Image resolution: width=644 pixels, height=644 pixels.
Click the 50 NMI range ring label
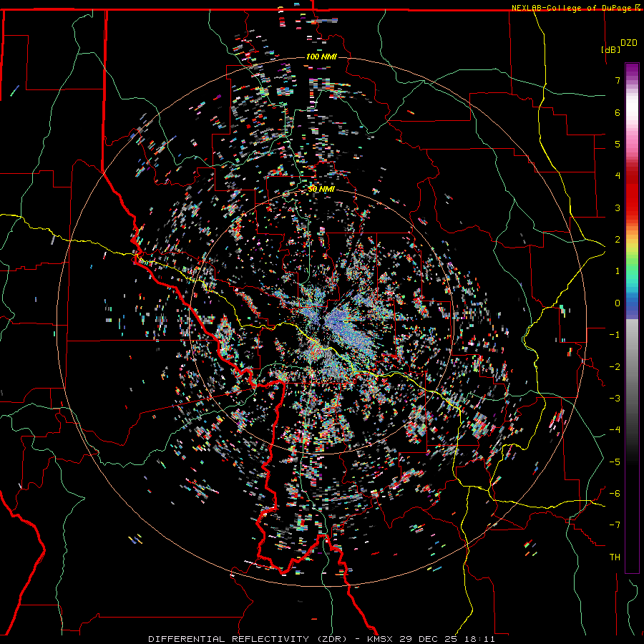(x=321, y=190)
